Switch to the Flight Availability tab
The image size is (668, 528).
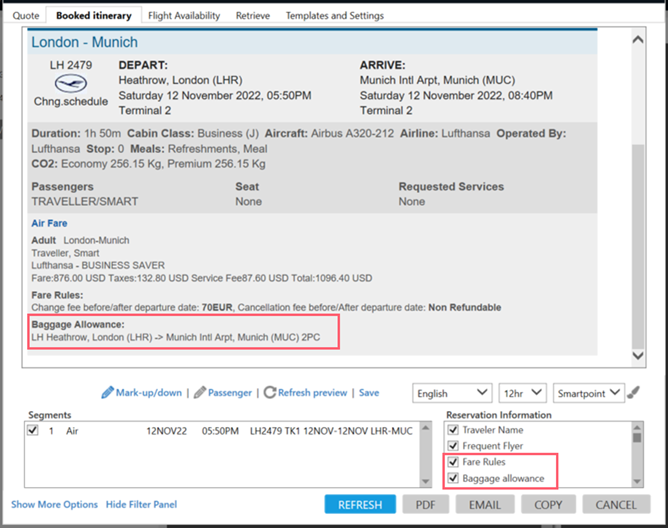tap(185, 16)
